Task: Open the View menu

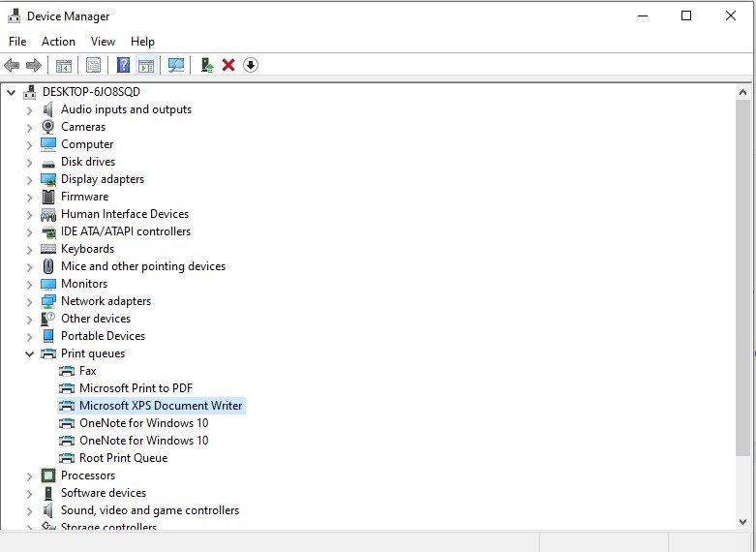Action: point(104,42)
